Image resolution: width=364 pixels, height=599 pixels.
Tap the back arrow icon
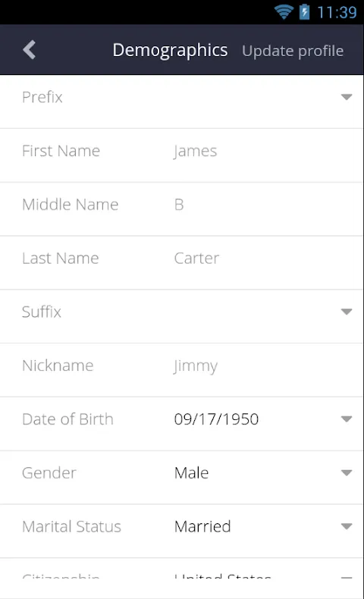coord(30,49)
